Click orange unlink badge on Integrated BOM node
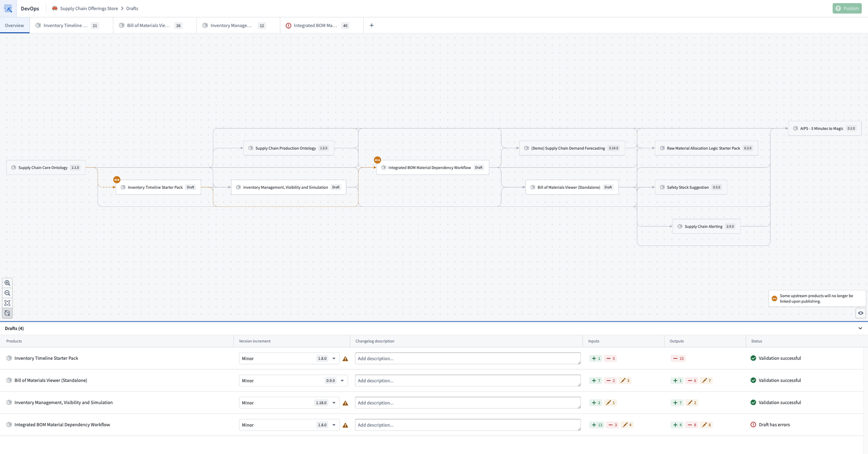 tap(378, 160)
